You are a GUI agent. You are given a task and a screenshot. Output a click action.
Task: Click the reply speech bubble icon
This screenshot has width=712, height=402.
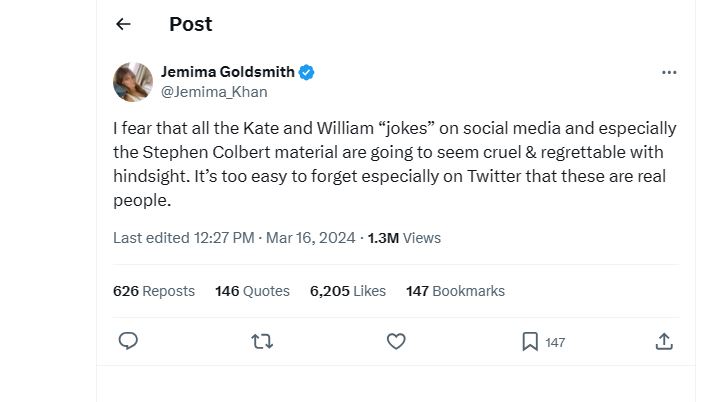tap(128, 341)
